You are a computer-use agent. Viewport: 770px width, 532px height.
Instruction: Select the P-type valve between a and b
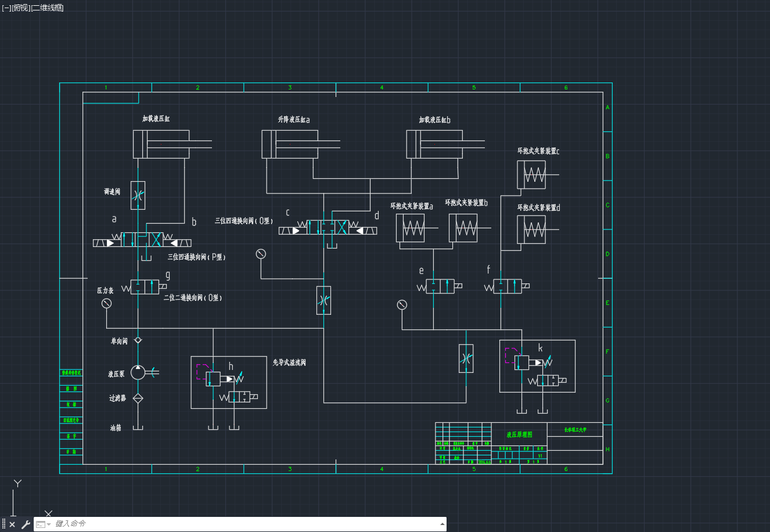[142, 239]
